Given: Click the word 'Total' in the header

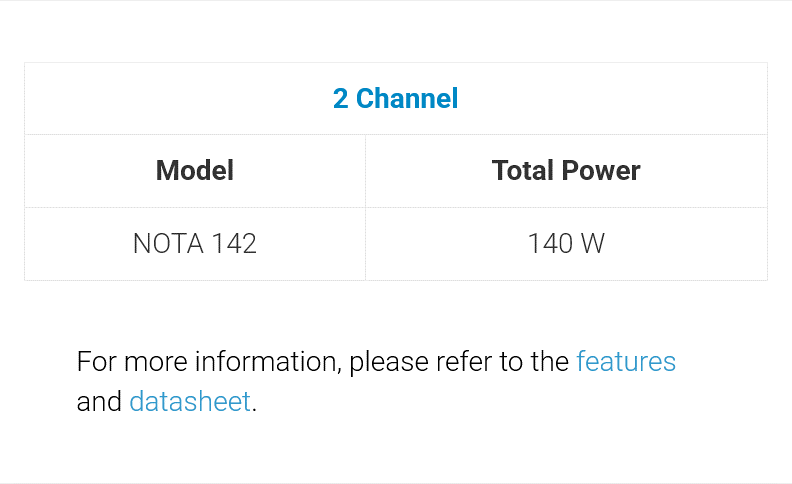Looking at the screenshot, I should pyautogui.click(x=523, y=171).
